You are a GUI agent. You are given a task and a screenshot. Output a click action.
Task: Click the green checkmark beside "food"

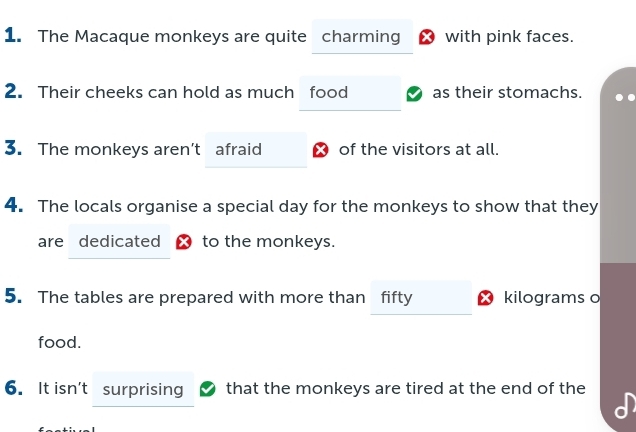click(414, 94)
